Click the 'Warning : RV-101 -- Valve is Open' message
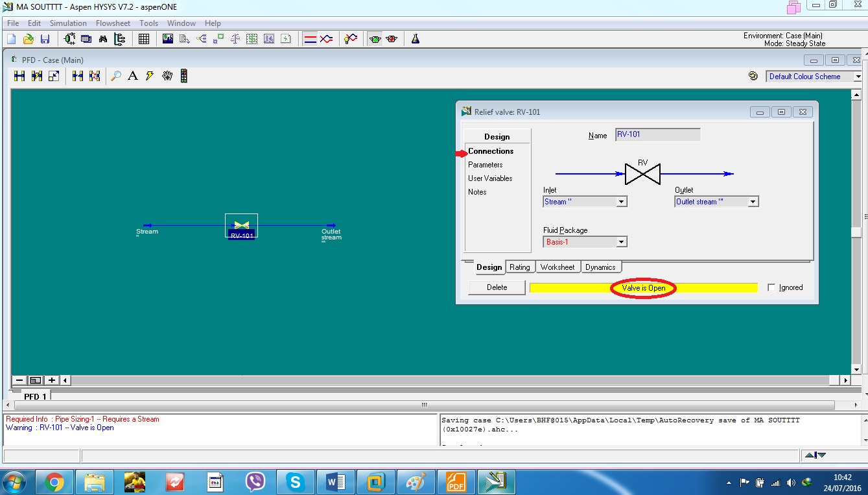This screenshot has width=868, height=495. 60,428
